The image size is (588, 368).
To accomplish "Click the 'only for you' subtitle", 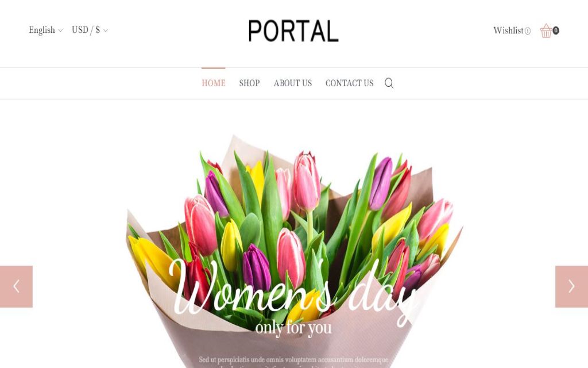I will tap(293, 328).
